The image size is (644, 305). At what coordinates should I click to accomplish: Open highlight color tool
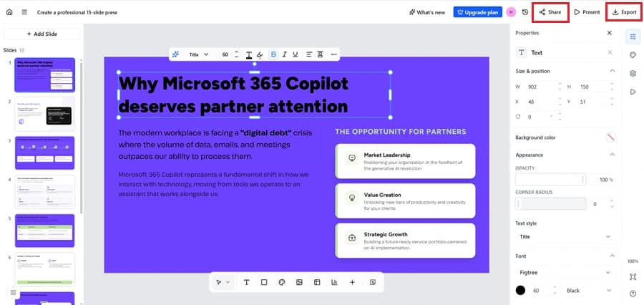pyautogui.click(x=260, y=54)
